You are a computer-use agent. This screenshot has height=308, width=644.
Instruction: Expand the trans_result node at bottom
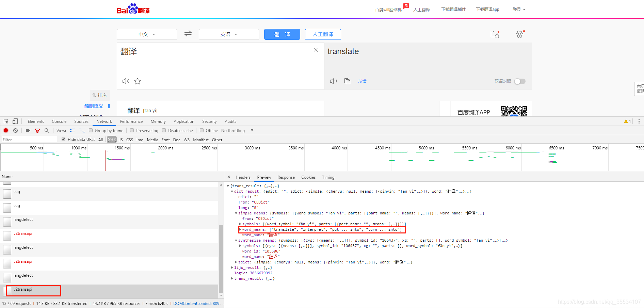pos(232,278)
